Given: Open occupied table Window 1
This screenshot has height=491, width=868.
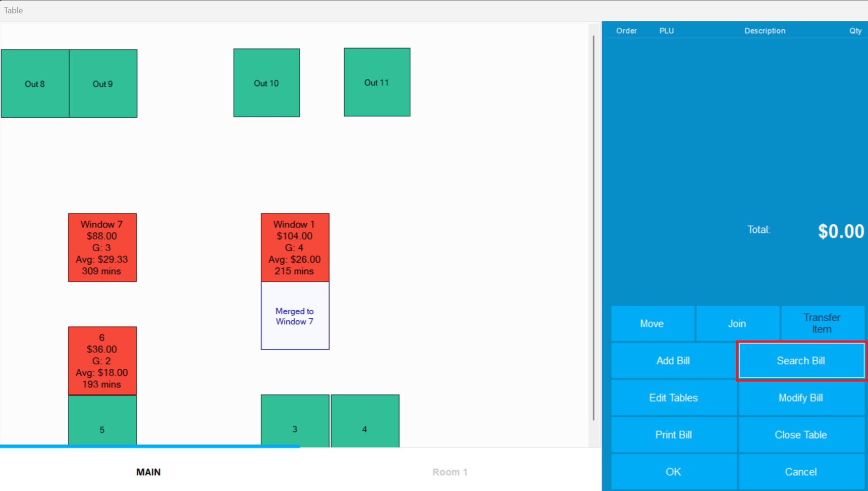Looking at the screenshot, I should pos(295,248).
